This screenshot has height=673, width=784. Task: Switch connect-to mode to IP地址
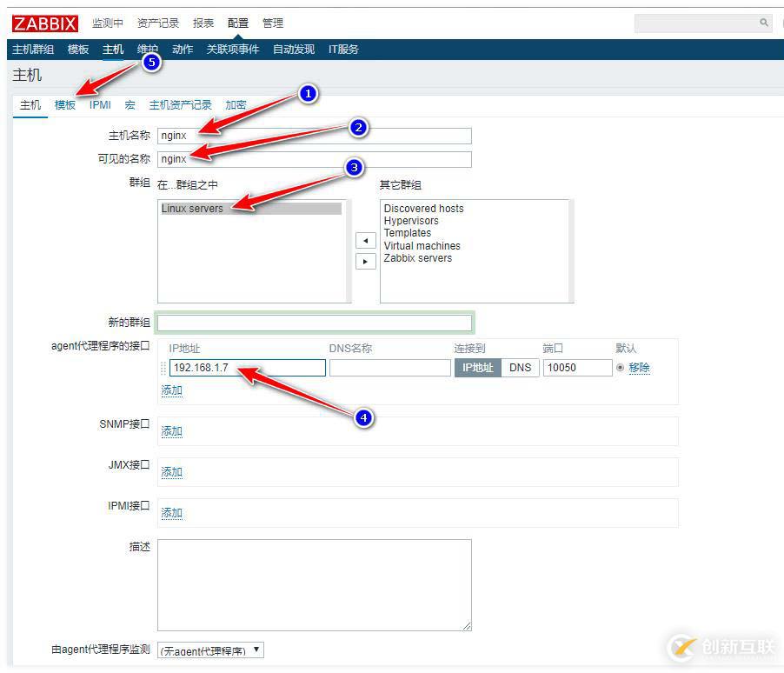coord(477,368)
